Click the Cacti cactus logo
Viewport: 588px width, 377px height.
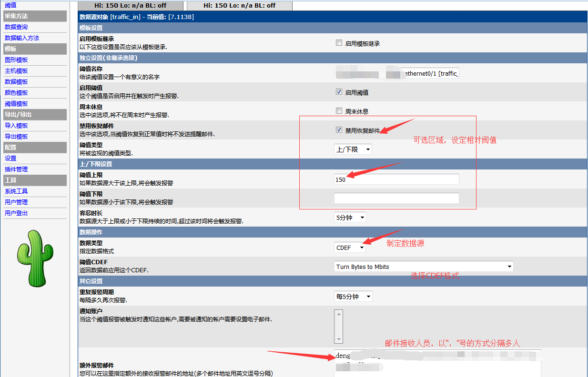pos(34,258)
